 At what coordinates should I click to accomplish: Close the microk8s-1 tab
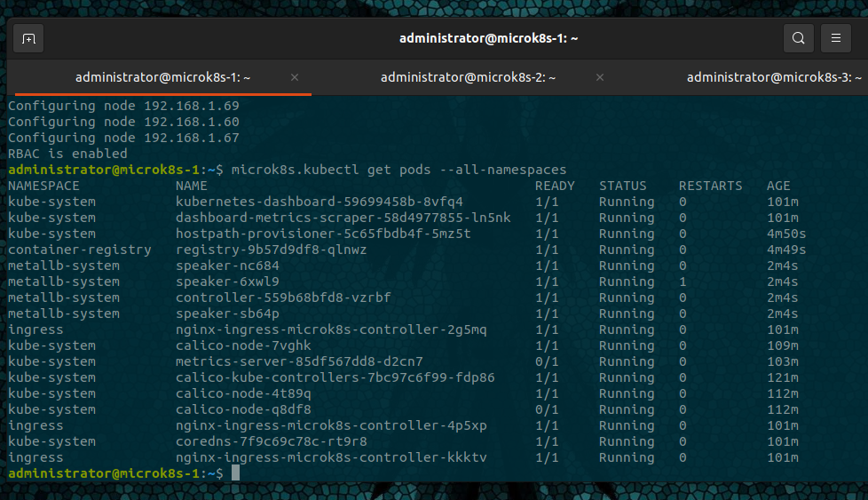[295, 77]
